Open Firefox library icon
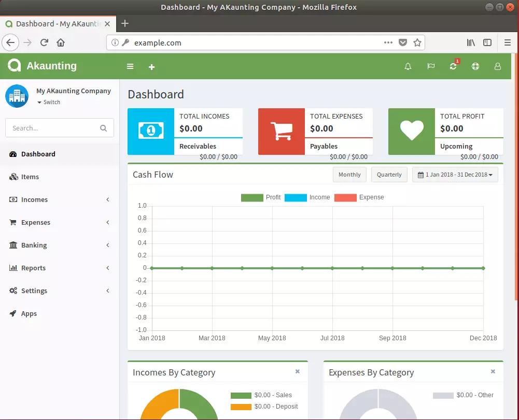 (471, 42)
